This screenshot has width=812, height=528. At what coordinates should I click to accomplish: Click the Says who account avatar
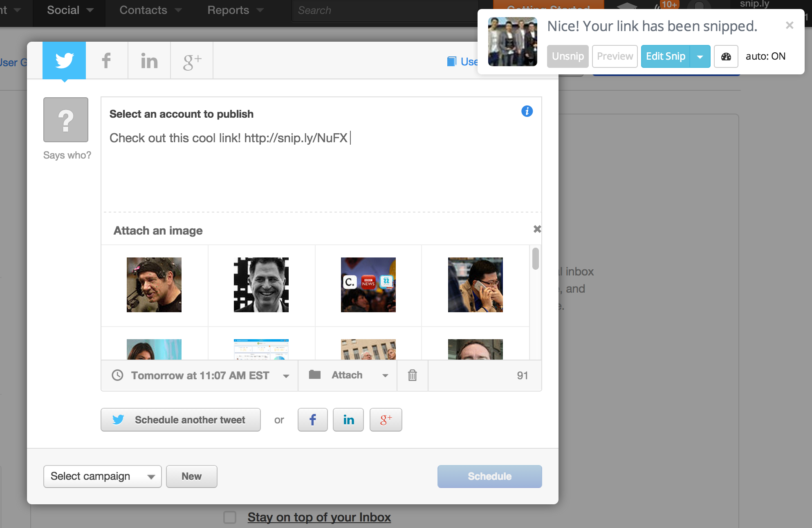pyautogui.click(x=66, y=120)
